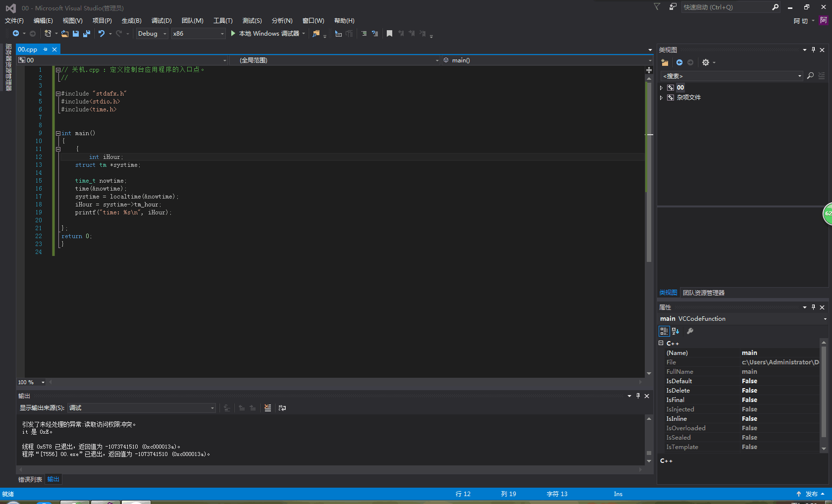Open the 工具(T) menu
This screenshot has height=504, width=832.
pos(223,21)
